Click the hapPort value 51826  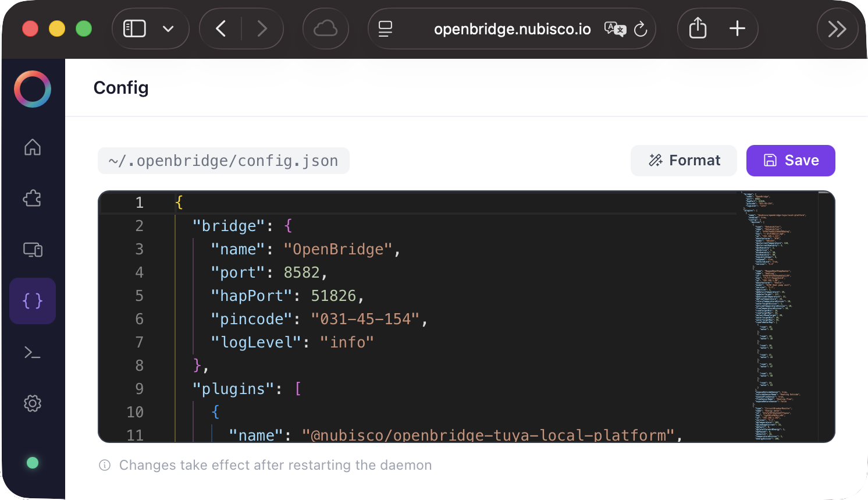[x=333, y=296]
